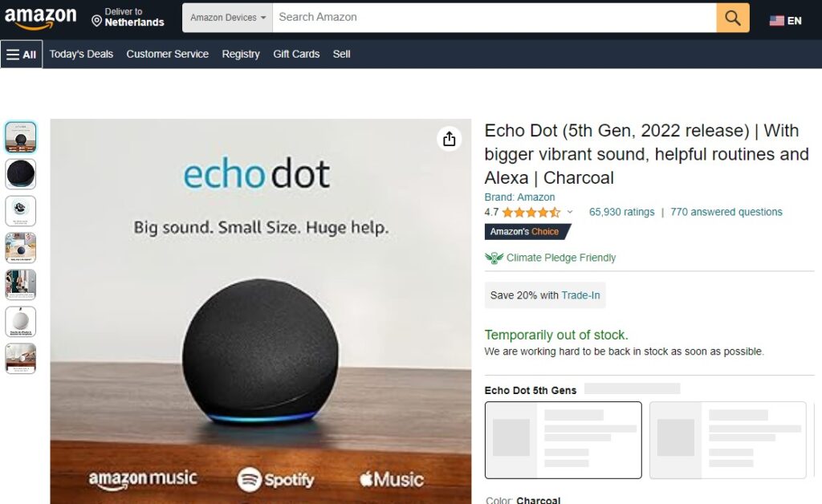Select the white Echo Dot thumbnail
Screen dimensions: 822x504
(x=20, y=321)
